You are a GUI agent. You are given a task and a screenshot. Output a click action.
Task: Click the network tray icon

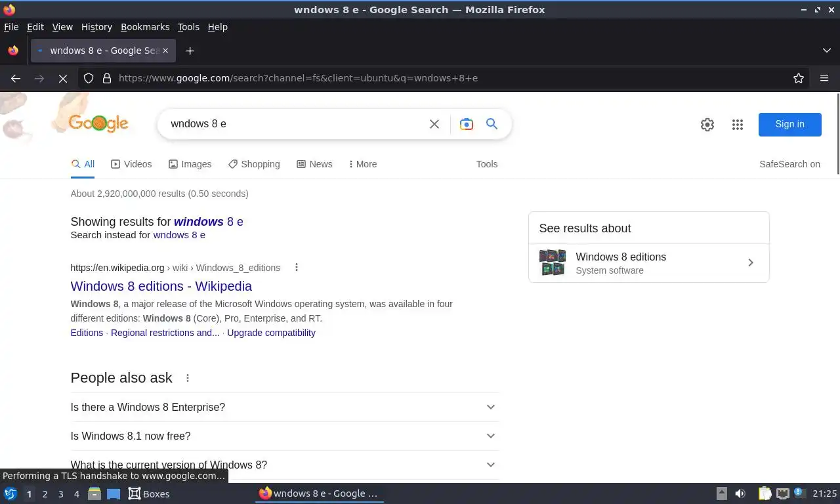(782, 493)
